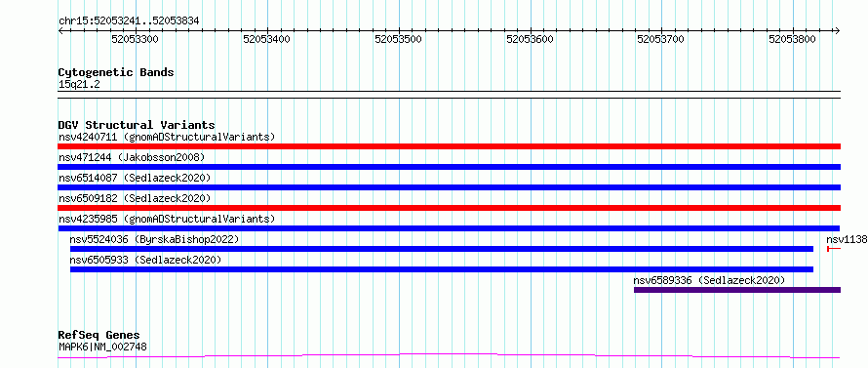Select the blue nsv471244 variant bar
The width and height of the screenshot is (868, 368).
pyautogui.click(x=449, y=167)
